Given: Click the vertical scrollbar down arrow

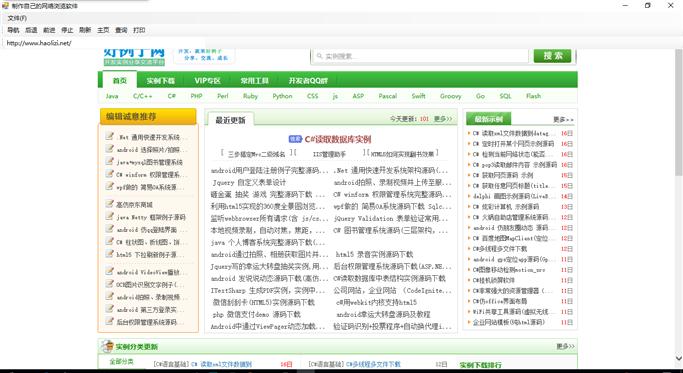Looking at the screenshot, I should pos(678,358).
